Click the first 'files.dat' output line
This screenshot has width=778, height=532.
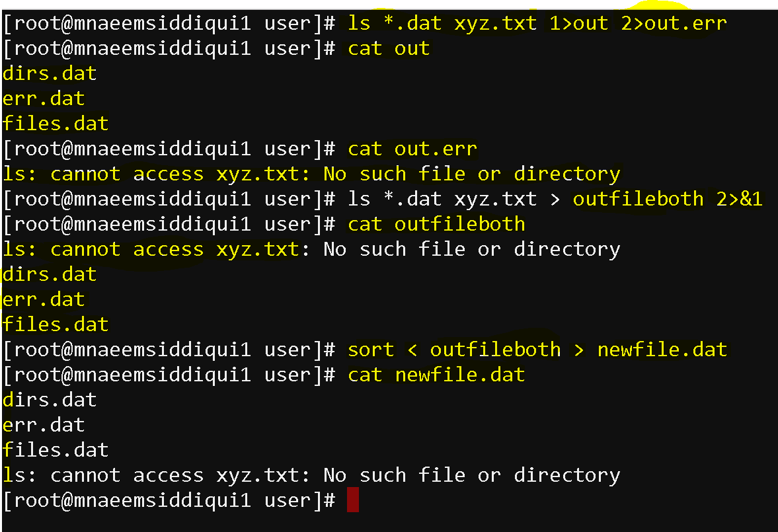(56, 124)
